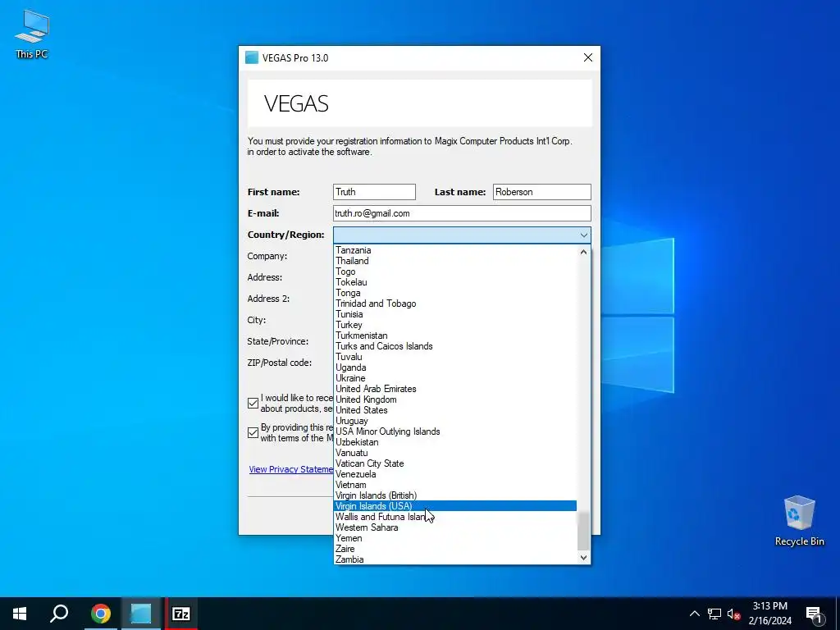Choose Venezuela as country

(455, 475)
